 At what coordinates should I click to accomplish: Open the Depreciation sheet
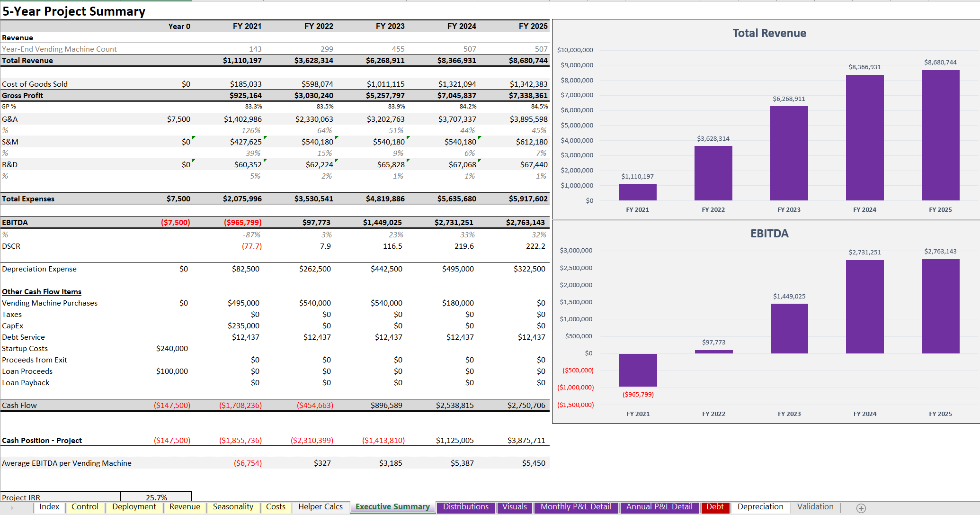(760, 506)
